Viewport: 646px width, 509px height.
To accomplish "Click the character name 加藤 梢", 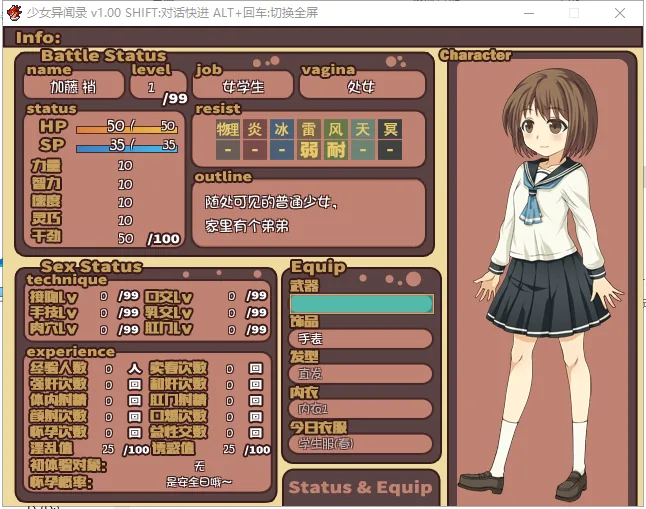I will [x=73, y=87].
